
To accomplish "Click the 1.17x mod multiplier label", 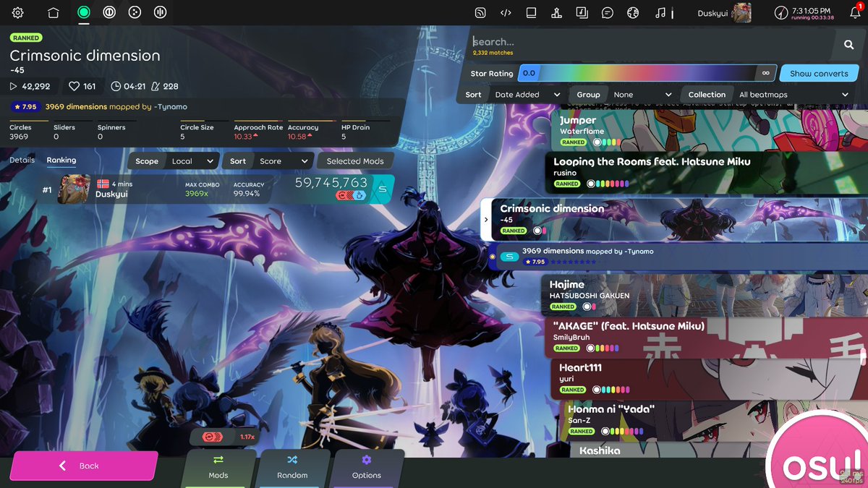I will [x=247, y=437].
